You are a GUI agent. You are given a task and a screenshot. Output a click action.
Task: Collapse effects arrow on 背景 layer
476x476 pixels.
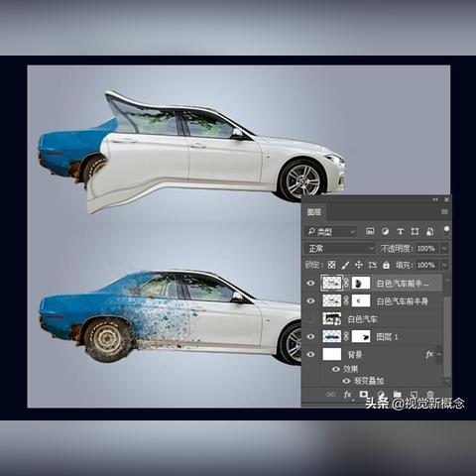pyautogui.click(x=439, y=354)
